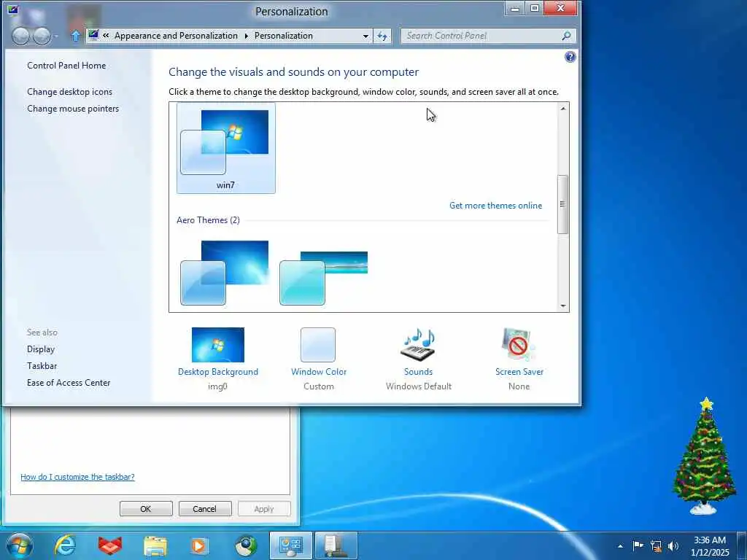Viewport: 747px width, 560px height.
Task: Open the globe browser icon on taskbar
Action: pos(246,545)
